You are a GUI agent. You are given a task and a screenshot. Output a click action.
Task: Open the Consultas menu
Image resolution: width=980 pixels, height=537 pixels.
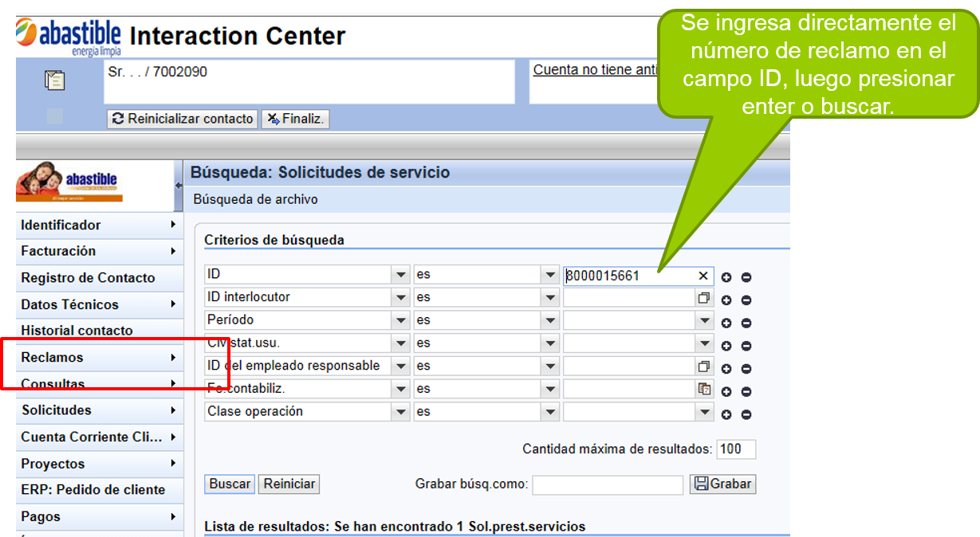coord(100,384)
